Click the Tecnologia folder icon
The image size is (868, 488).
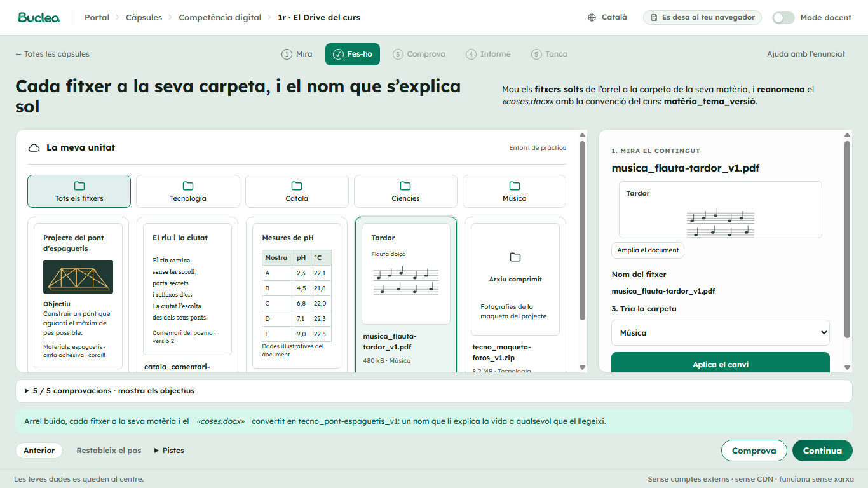coord(188,186)
